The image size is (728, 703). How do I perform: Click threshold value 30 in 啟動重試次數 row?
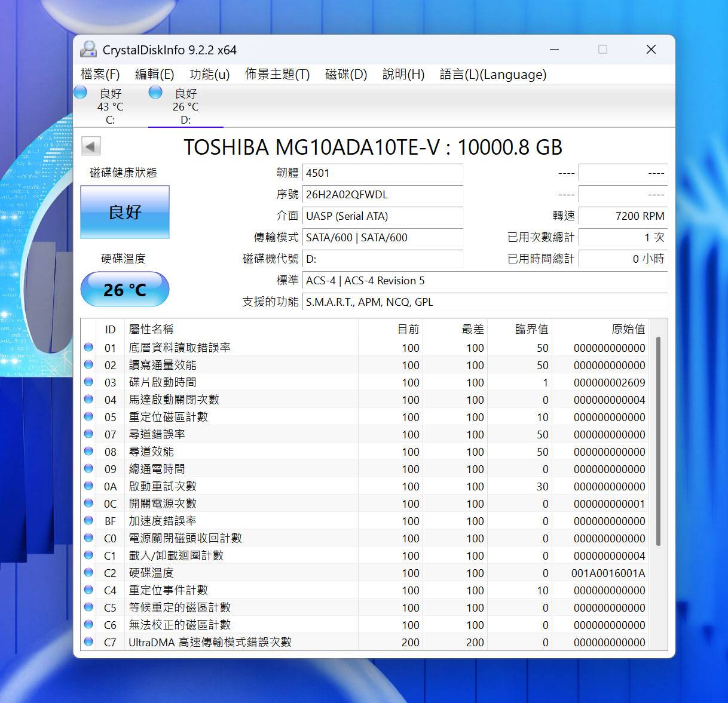(542, 486)
